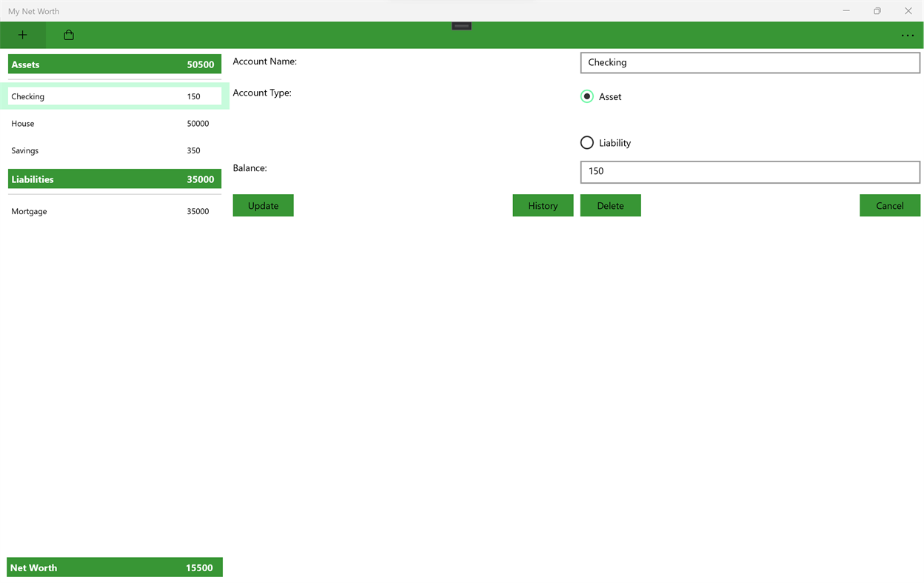
Task: Click the Savings balance 350
Action: (193, 150)
